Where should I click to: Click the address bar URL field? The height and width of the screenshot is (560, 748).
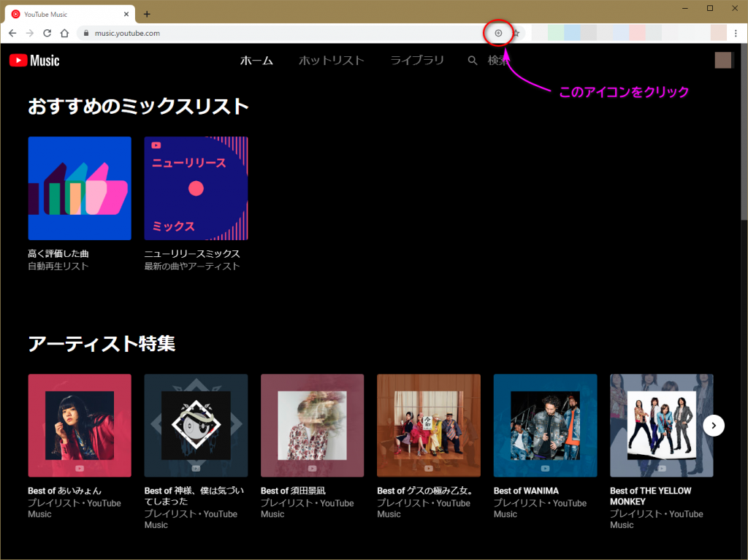pyautogui.click(x=278, y=33)
